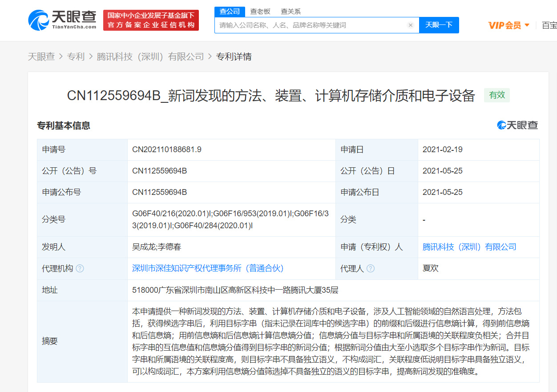Click the TianYanCha logo in the header
557x392 pixels.
point(62,20)
